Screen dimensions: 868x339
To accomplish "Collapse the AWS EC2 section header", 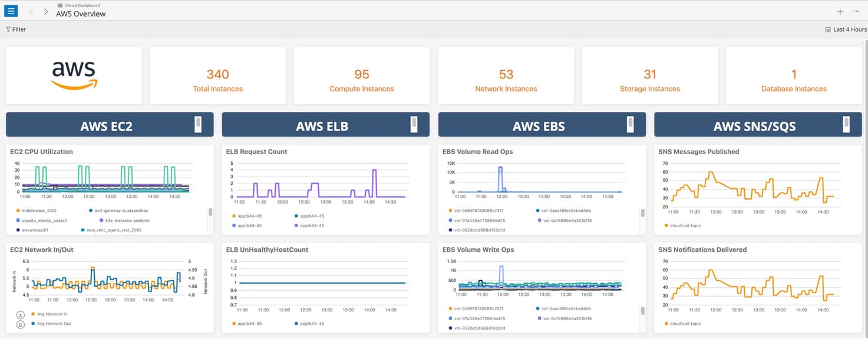I will (110, 125).
